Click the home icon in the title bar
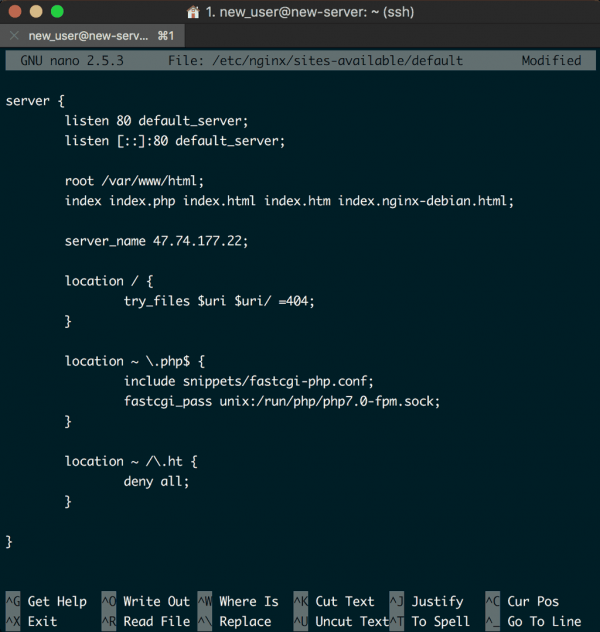Screen dimensions: 600x632 tap(193, 12)
